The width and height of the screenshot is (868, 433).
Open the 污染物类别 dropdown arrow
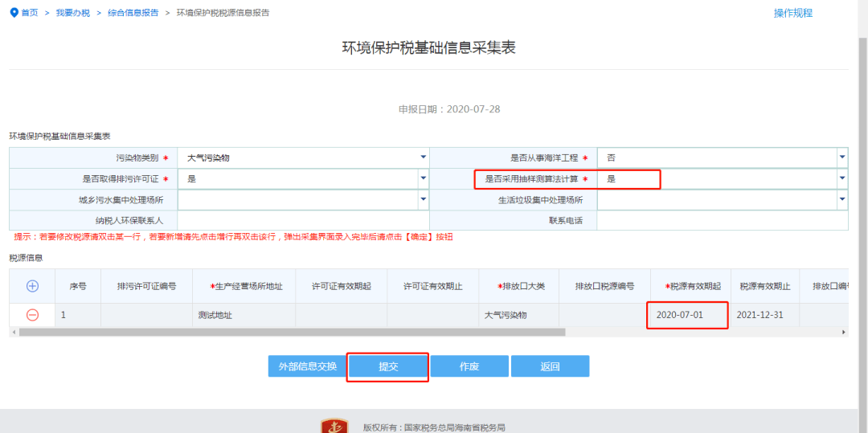tap(424, 157)
